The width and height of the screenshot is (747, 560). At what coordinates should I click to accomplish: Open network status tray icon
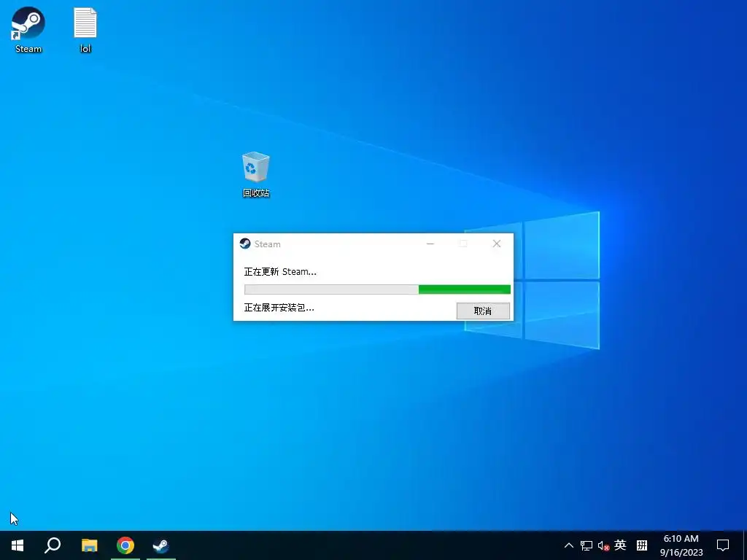pos(587,545)
